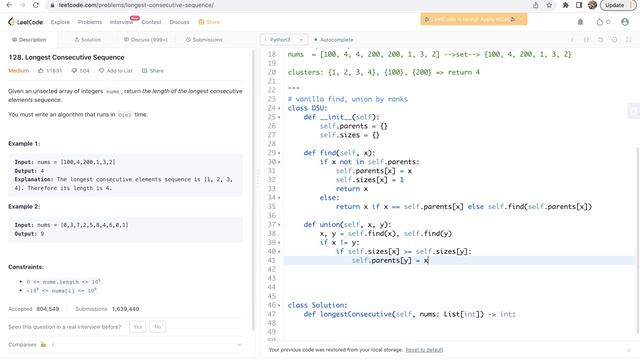Click the Medium difficulty label
This screenshot has height=360, width=640.
tap(18, 71)
